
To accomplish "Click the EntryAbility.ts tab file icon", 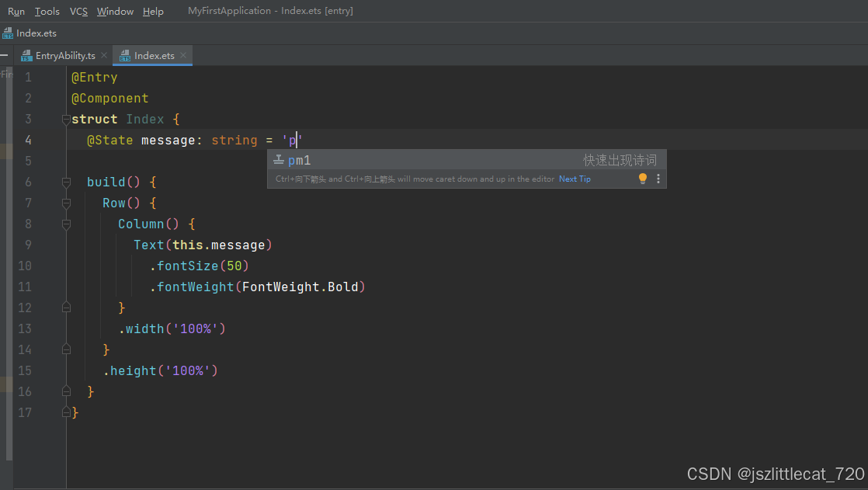I will coord(26,56).
